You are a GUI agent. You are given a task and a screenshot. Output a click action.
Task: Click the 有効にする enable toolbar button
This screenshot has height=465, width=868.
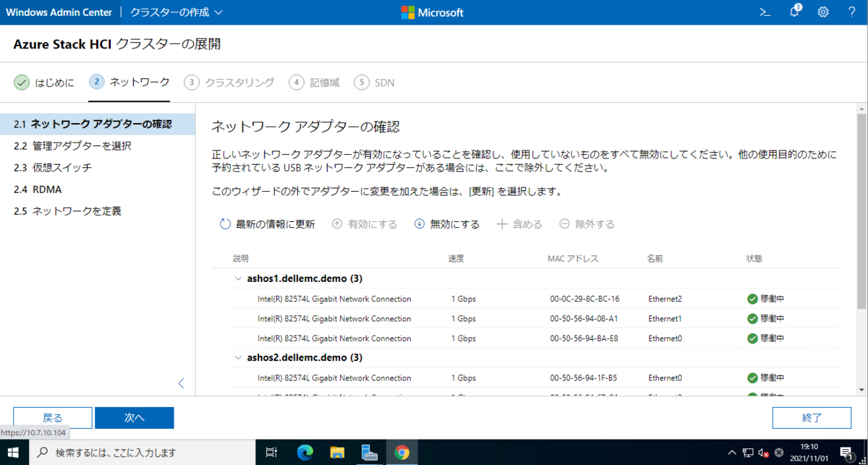pos(365,224)
